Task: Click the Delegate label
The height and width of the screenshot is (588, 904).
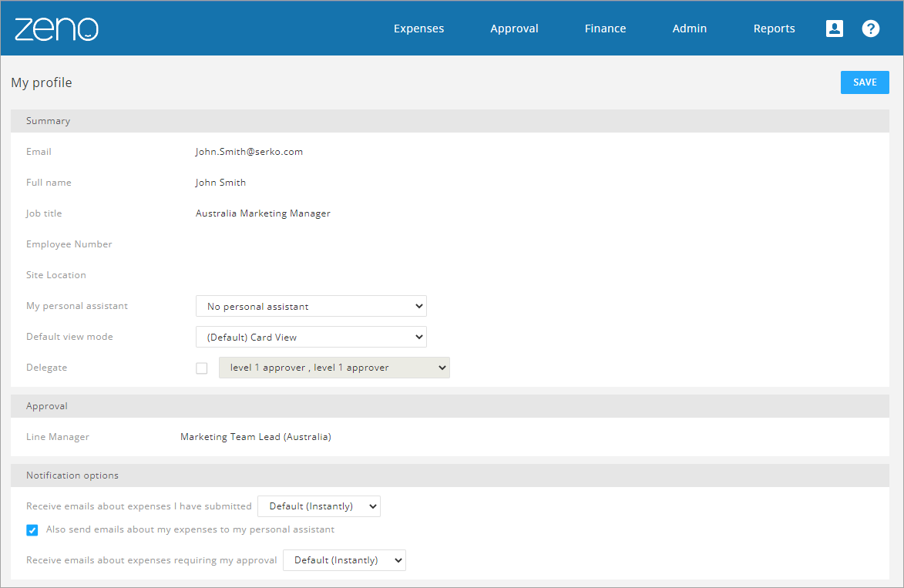Action: [47, 368]
